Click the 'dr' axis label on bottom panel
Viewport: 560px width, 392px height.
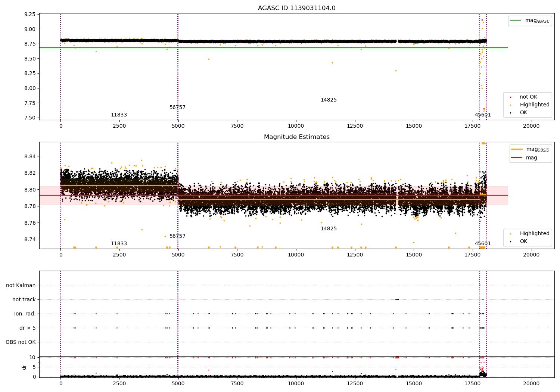pyautogui.click(x=24, y=367)
